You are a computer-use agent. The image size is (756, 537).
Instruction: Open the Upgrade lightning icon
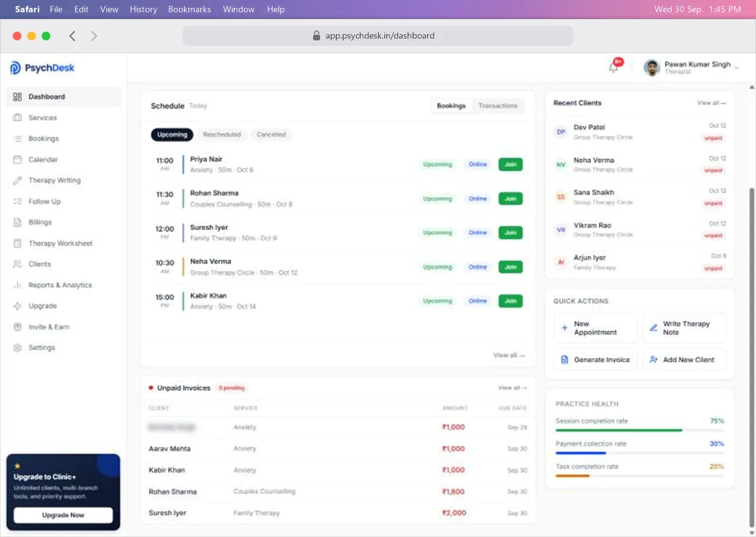point(18,306)
